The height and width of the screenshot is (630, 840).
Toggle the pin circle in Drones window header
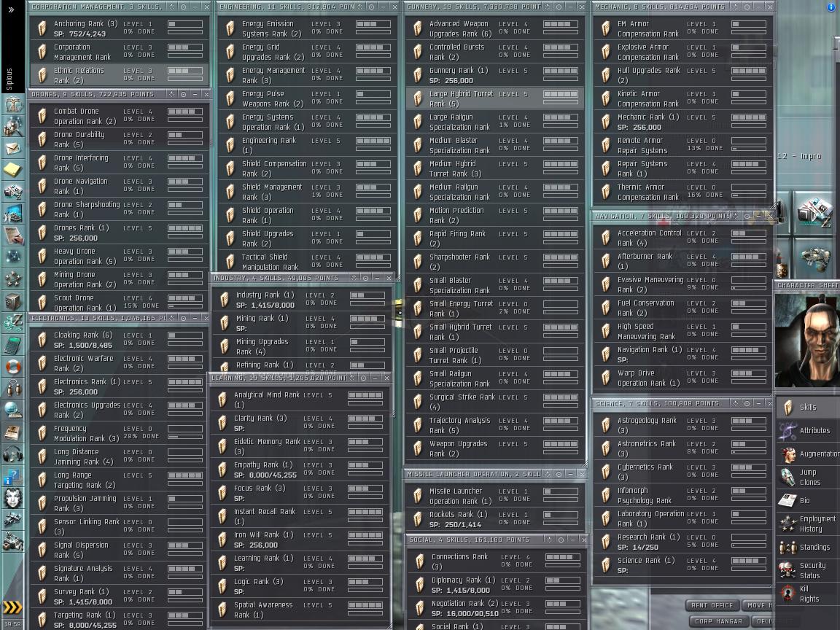(183, 94)
